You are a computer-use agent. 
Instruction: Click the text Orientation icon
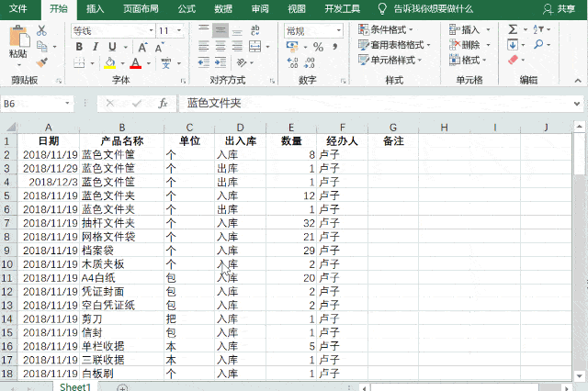tap(242, 62)
